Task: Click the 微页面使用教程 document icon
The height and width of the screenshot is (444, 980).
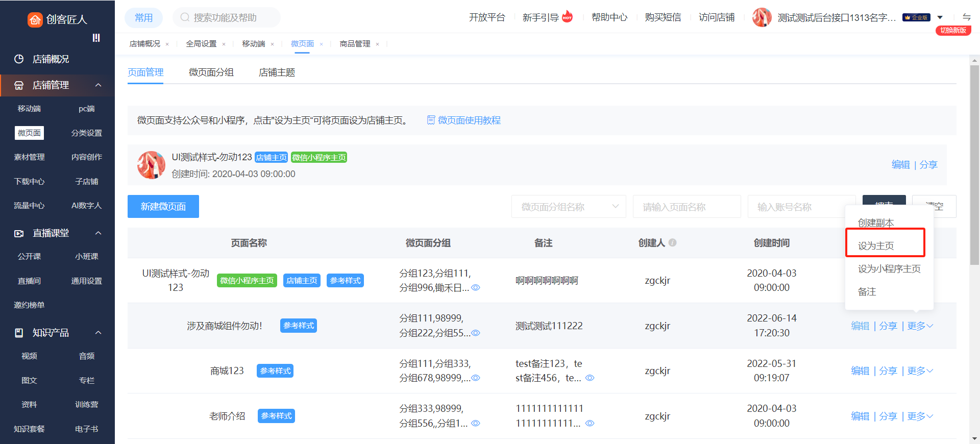Action: [431, 120]
